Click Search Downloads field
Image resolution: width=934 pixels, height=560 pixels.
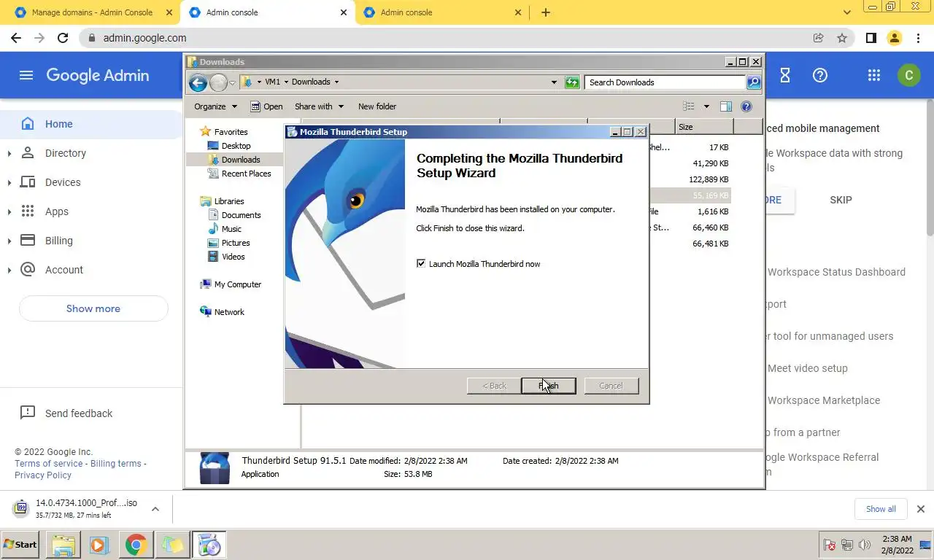pos(664,82)
